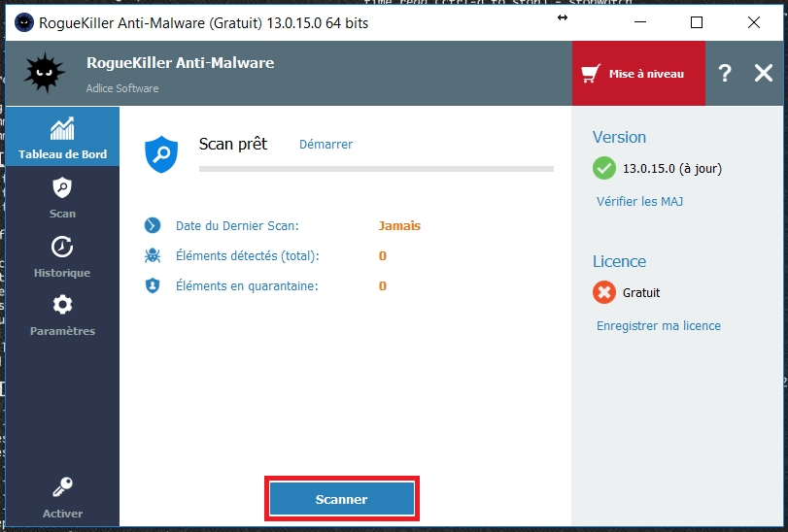Screen dimensions: 788x532
Task: Click the scan progress bar
Action: tap(376, 169)
